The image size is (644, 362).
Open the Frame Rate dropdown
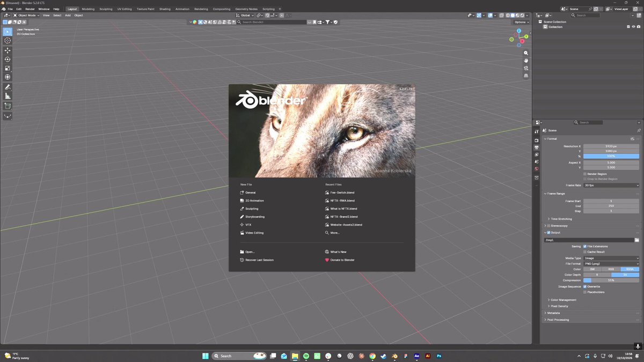point(611,185)
